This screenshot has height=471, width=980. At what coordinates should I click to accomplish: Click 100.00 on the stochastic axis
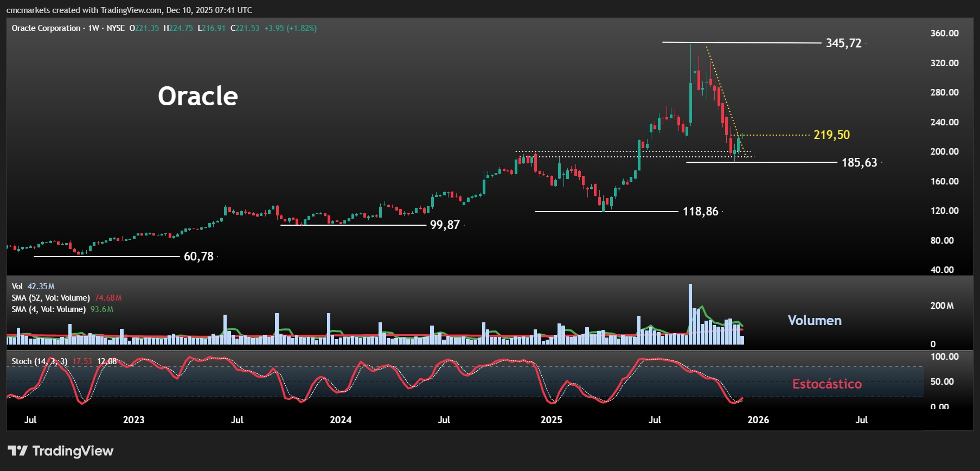944,357
